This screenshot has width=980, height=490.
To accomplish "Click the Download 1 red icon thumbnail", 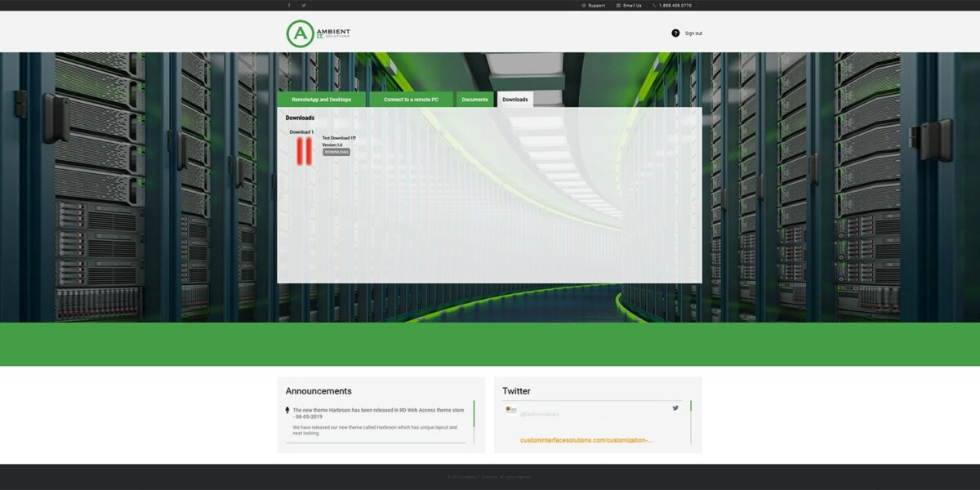I will point(303,149).
